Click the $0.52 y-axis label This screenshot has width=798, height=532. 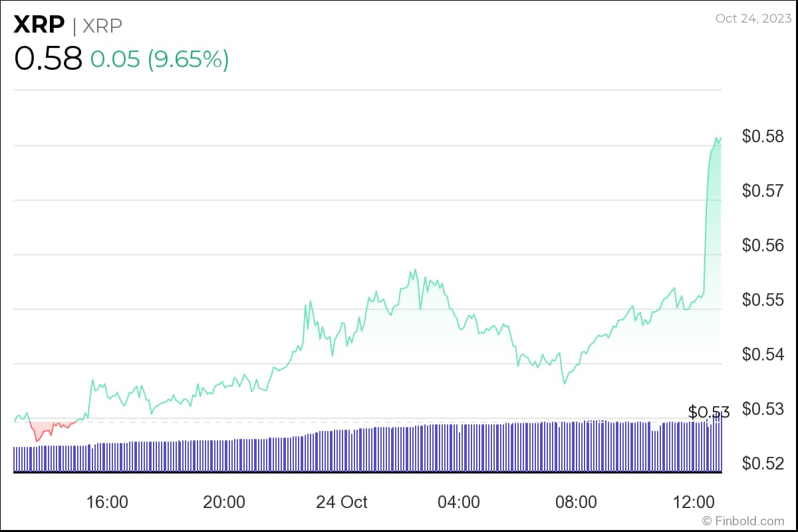[x=763, y=463]
